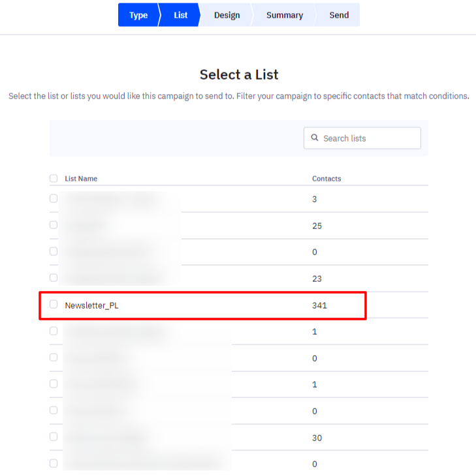
Task: Click the search magnifier icon
Action: click(x=315, y=138)
